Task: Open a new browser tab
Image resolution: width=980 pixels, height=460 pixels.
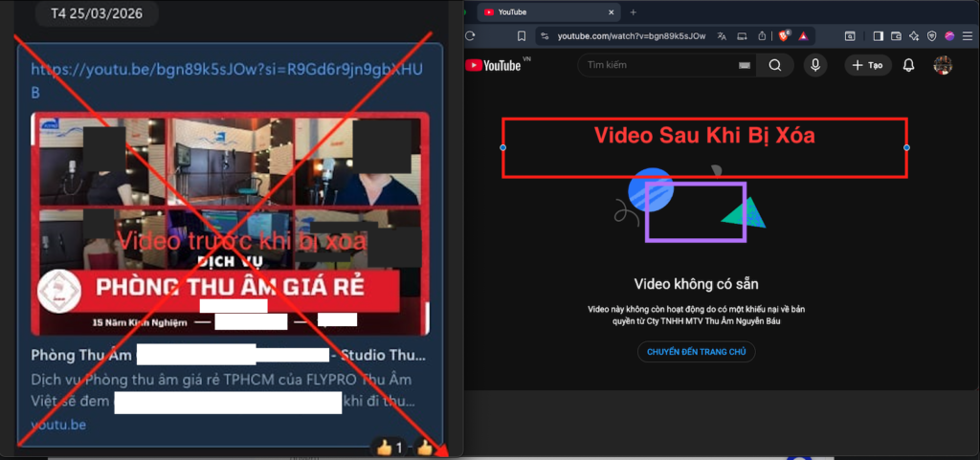Action: point(634,11)
